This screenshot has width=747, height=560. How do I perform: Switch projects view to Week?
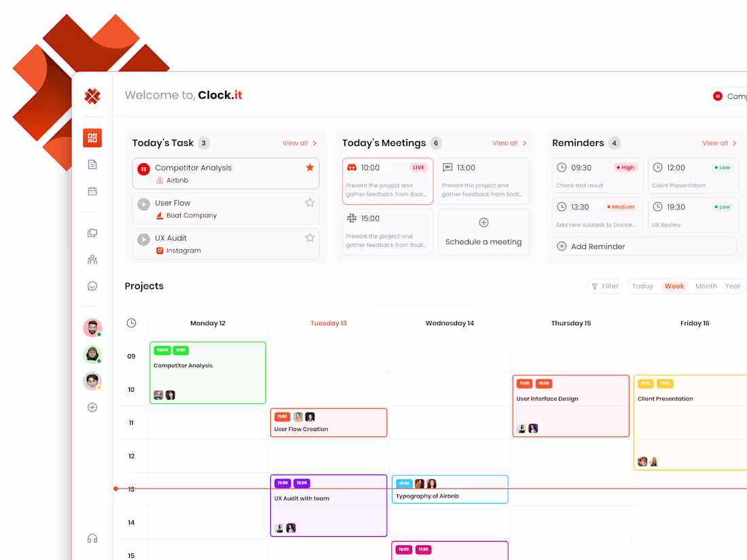tap(674, 286)
